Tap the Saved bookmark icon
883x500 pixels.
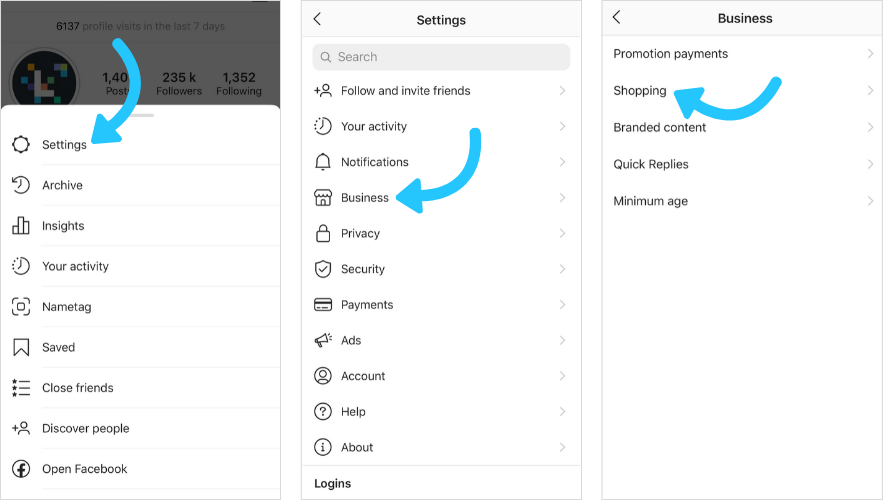pos(21,347)
